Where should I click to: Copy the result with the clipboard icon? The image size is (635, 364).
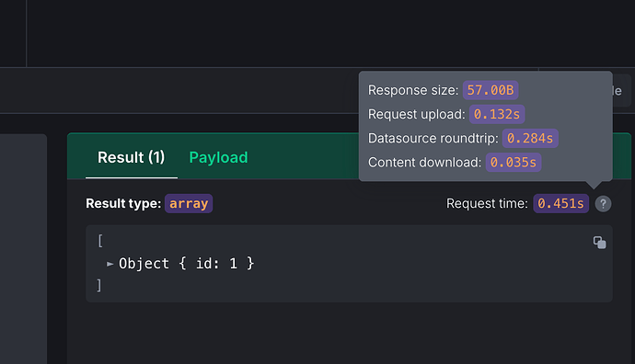(599, 243)
